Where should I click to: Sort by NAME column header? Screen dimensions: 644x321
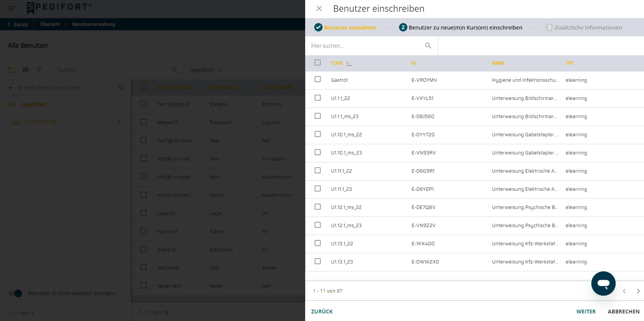[498, 63]
